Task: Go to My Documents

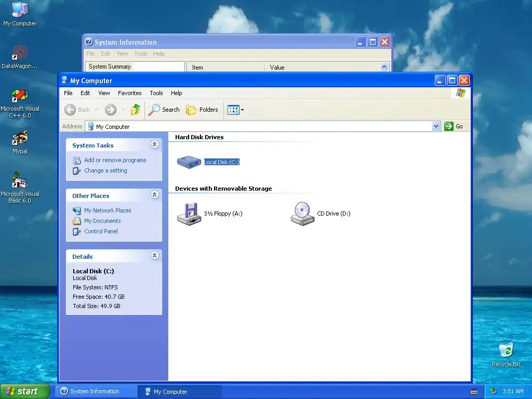Action: pyautogui.click(x=102, y=221)
